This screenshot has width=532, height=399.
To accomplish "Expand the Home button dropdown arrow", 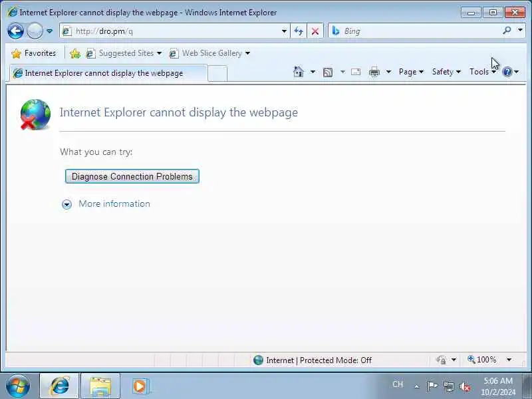I will click(313, 72).
